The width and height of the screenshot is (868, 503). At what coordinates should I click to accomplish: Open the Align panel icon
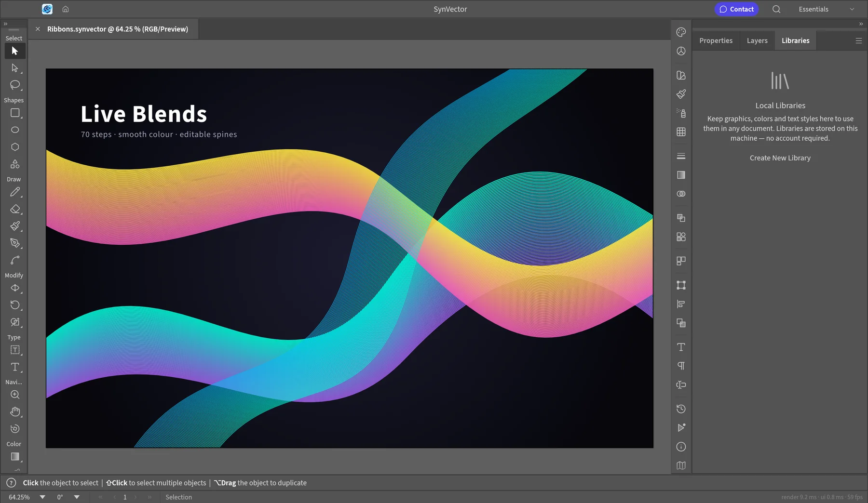click(681, 304)
